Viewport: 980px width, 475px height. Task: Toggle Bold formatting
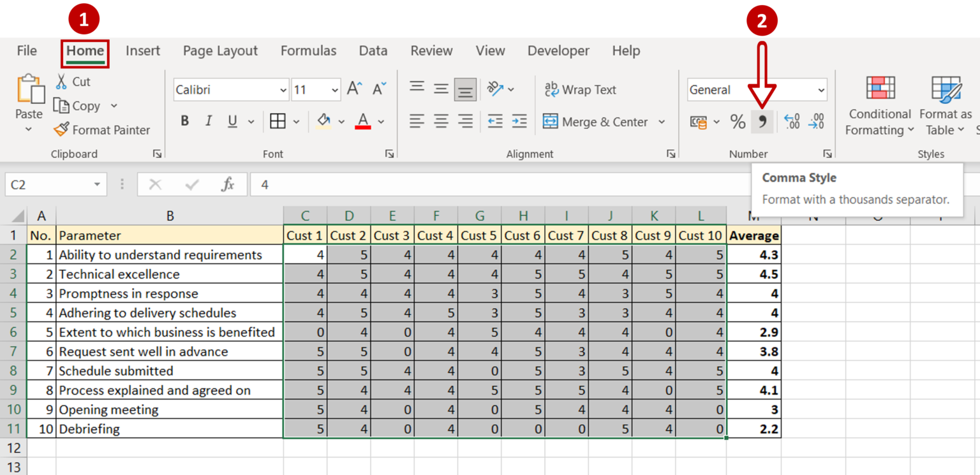click(x=184, y=121)
